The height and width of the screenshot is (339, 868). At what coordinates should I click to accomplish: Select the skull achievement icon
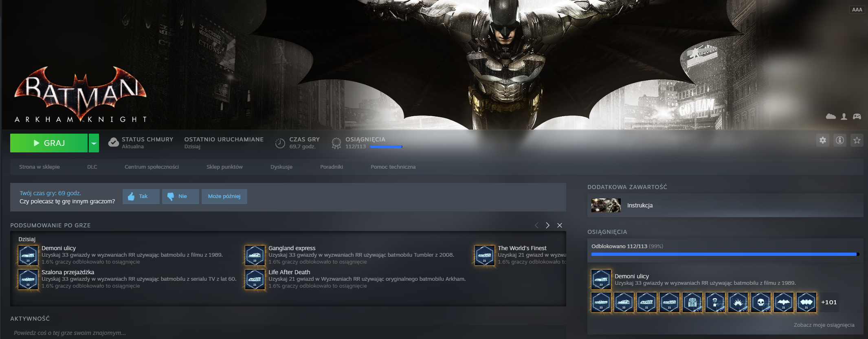(761, 302)
